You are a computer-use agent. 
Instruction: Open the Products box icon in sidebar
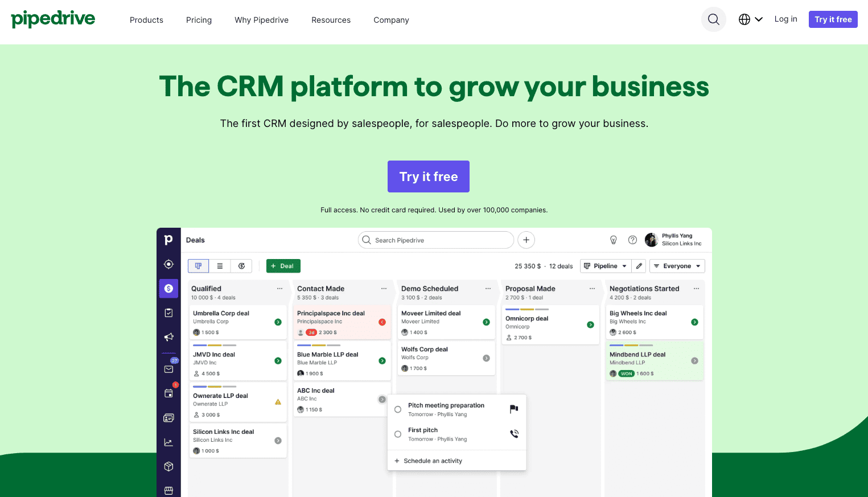168,466
